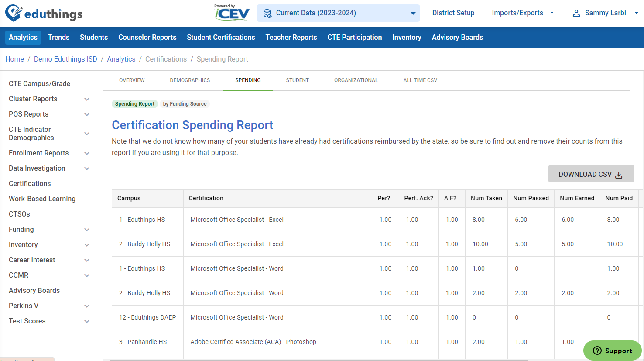Click the user profile icon near Sammy Larbi

tap(575, 13)
